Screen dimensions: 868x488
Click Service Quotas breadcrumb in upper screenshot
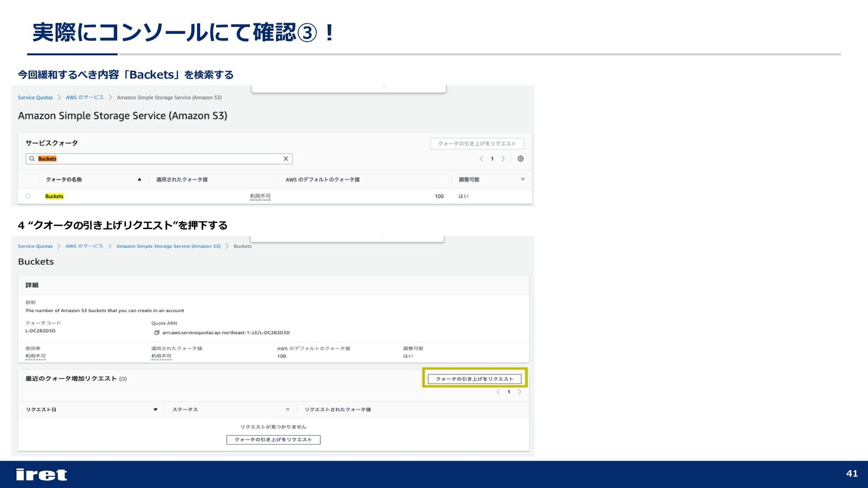coord(35,98)
